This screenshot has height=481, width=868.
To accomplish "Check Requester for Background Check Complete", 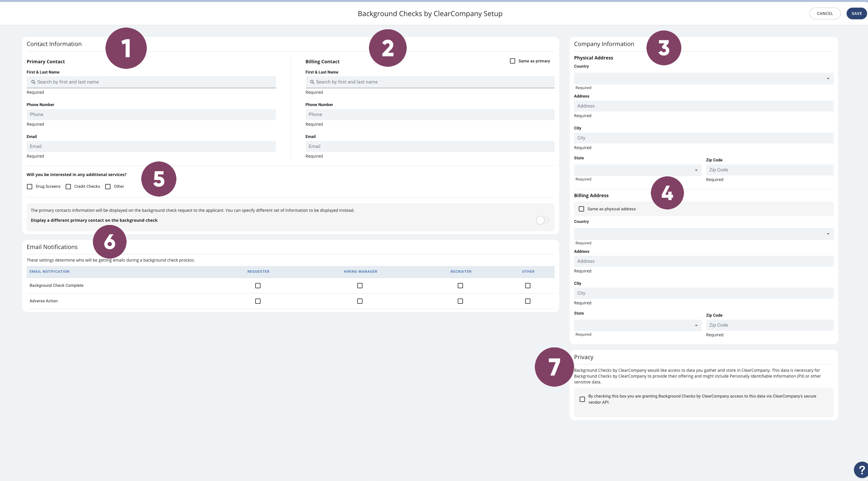I will pos(258,286).
